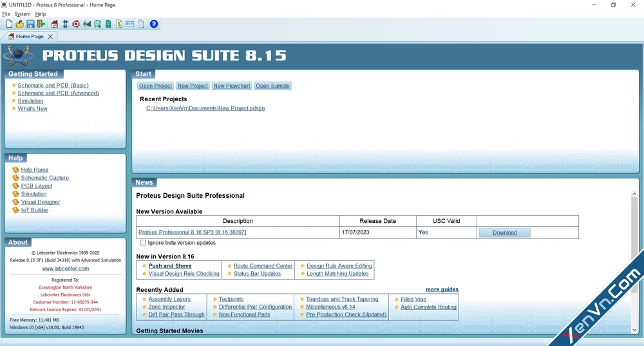
Task: Open Status Bar Updates guide
Action: (257, 274)
